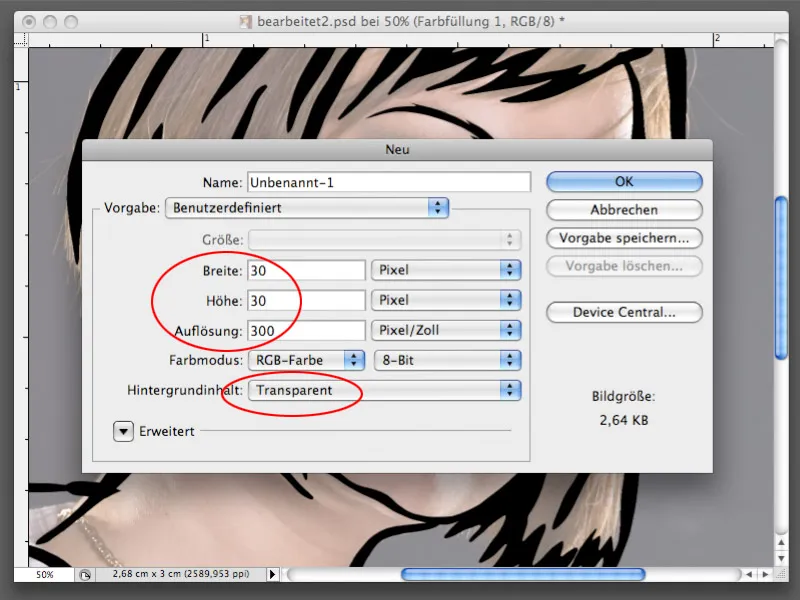
Task: Click the document size status text
Action: click(x=181, y=574)
